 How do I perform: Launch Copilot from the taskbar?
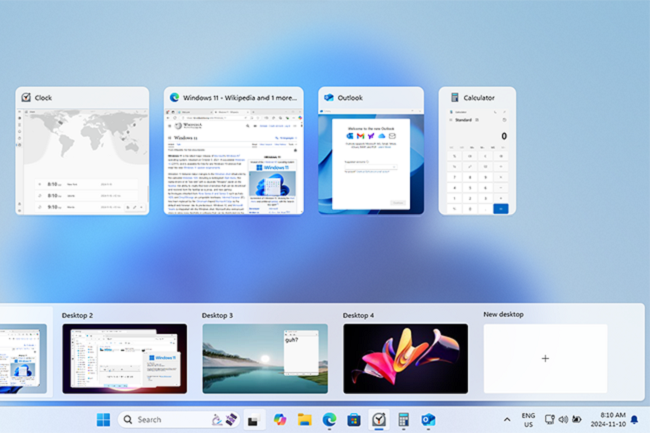(280, 419)
